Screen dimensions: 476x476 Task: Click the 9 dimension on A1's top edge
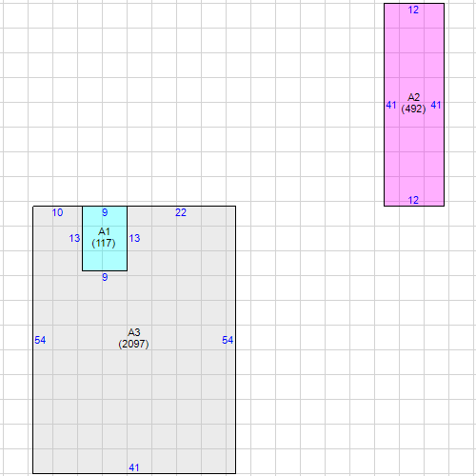(105, 212)
